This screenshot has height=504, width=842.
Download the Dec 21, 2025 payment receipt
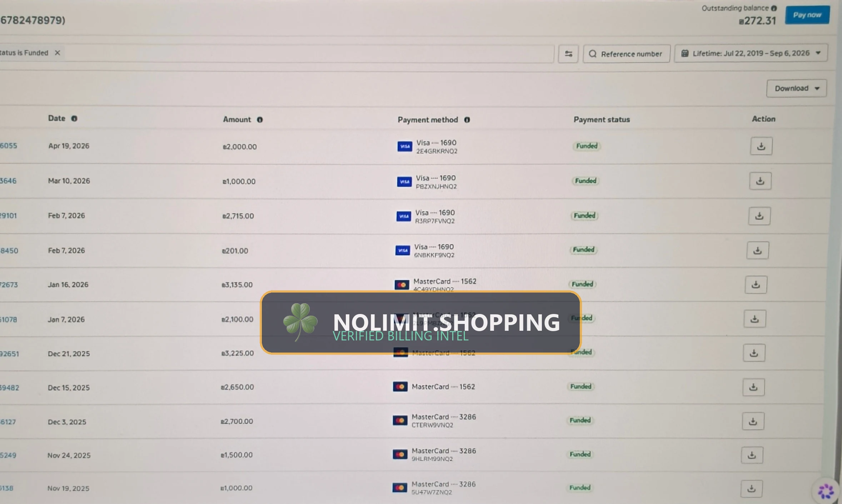point(754,353)
